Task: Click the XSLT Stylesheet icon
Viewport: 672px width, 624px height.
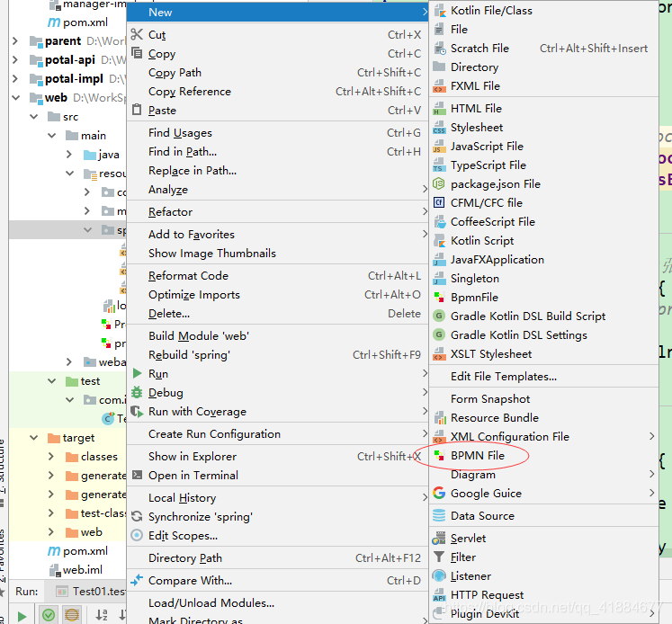Action: click(x=439, y=354)
